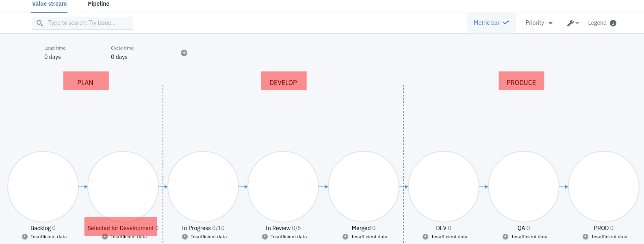644x244 pixels.
Task: Select the In Review stage circle
Action: 283,187
